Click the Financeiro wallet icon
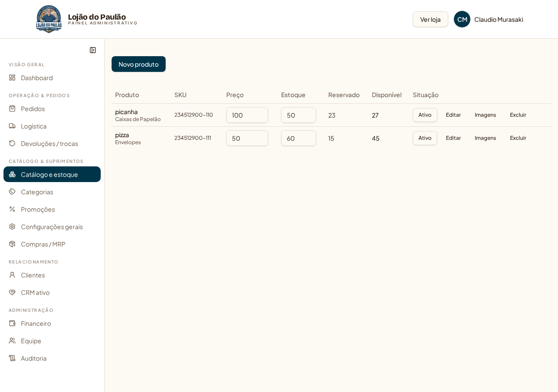This screenshot has width=558, height=392. coord(12,323)
